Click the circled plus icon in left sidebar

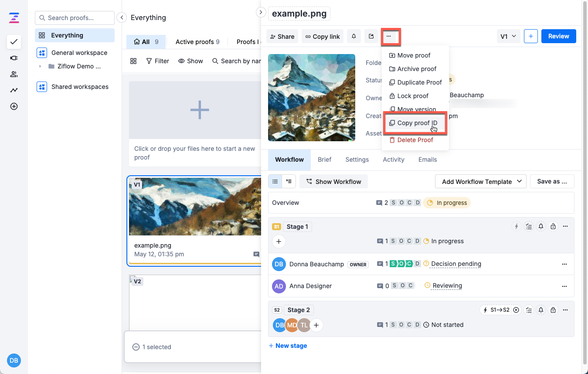(x=14, y=106)
